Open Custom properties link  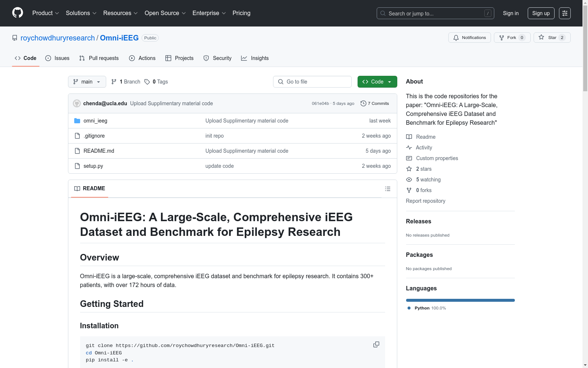[432, 158]
